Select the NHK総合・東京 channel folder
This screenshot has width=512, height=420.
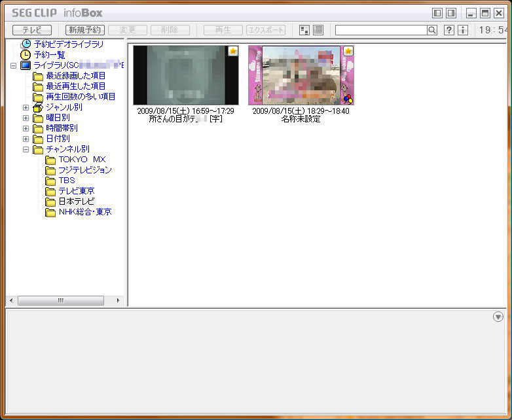pos(85,212)
